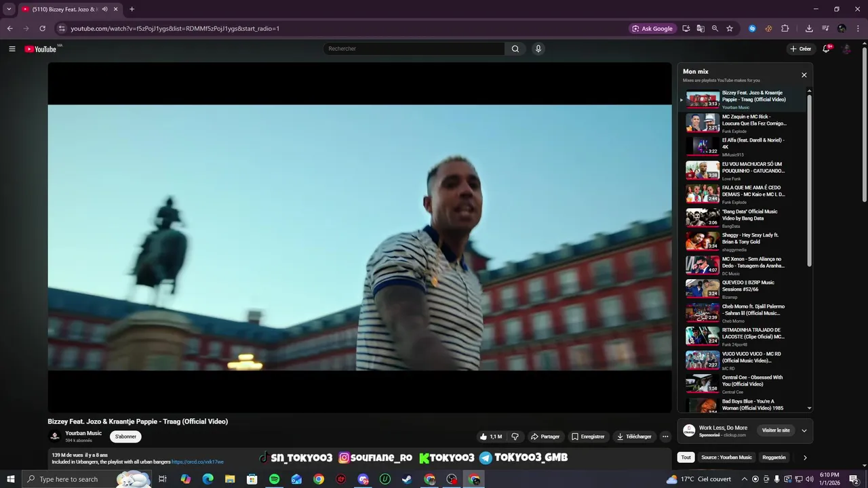Go back to the previous page
The image size is (868, 488).
(x=9, y=28)
